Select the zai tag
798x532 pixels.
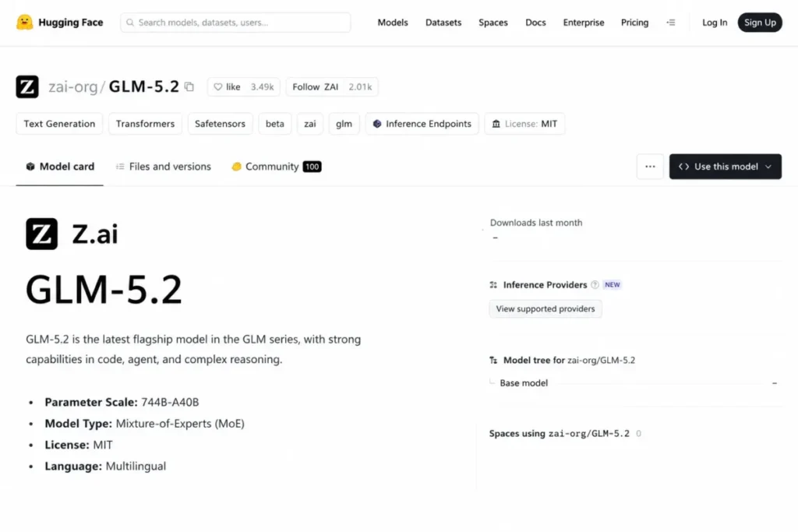click(x=310, y=124)
